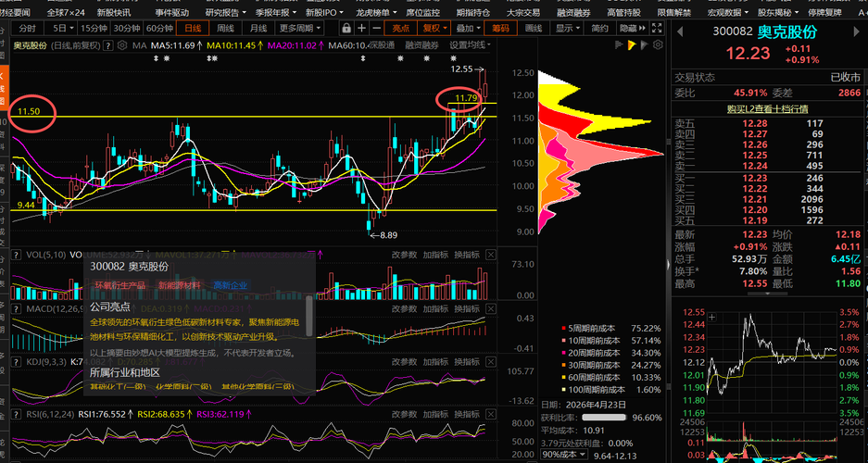Switch to 周线 weekly chart

pyautogui.click(x=225, y=28)
